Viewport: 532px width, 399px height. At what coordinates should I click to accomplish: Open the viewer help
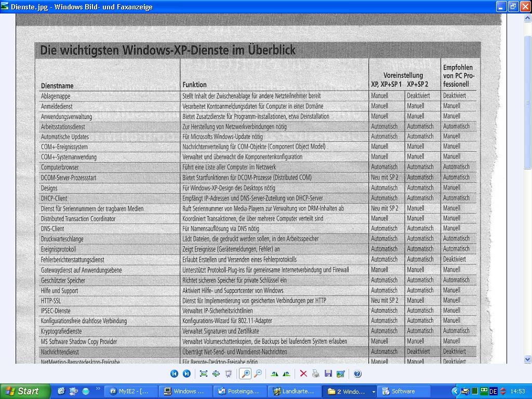[x=357, y=374]
